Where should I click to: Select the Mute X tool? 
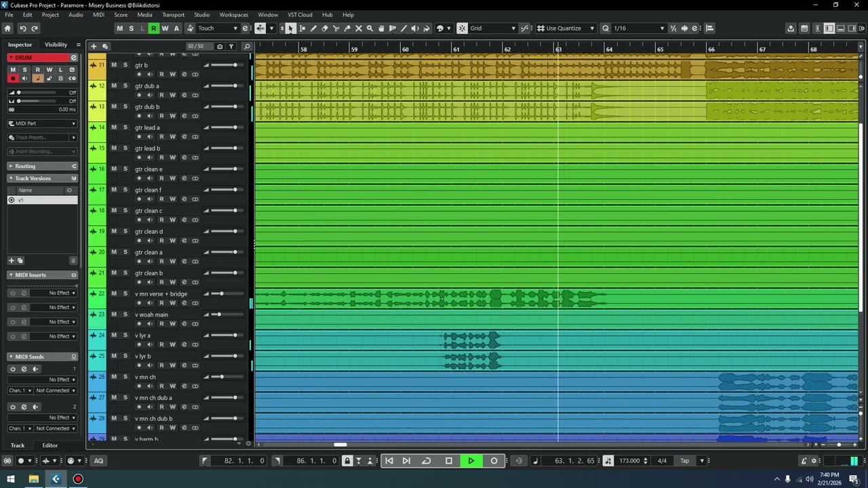click(359, 28)
